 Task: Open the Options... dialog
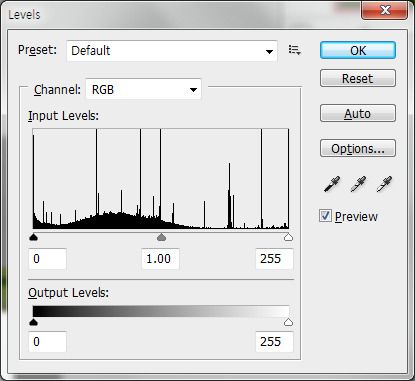coord(358,148)
